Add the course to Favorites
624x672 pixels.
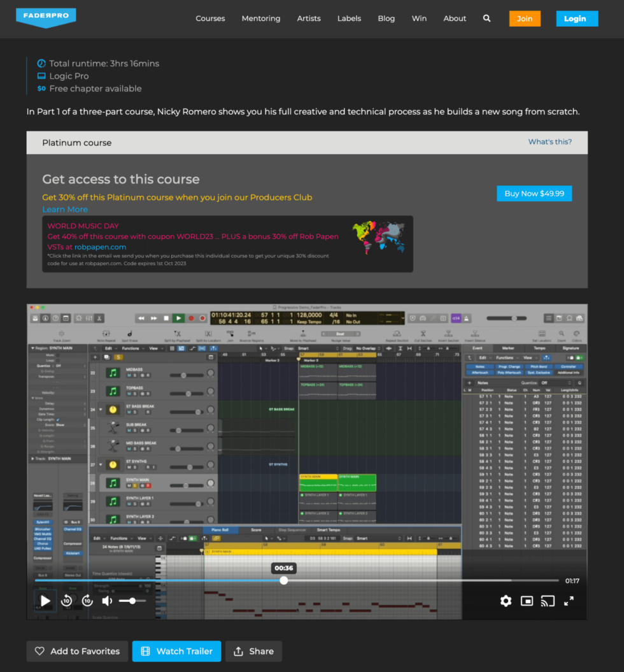point(78,651)
